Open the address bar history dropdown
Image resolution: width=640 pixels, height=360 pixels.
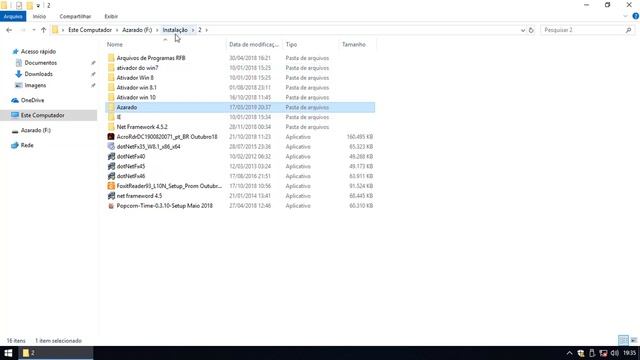pyautogui.click(x=522, y=30)
